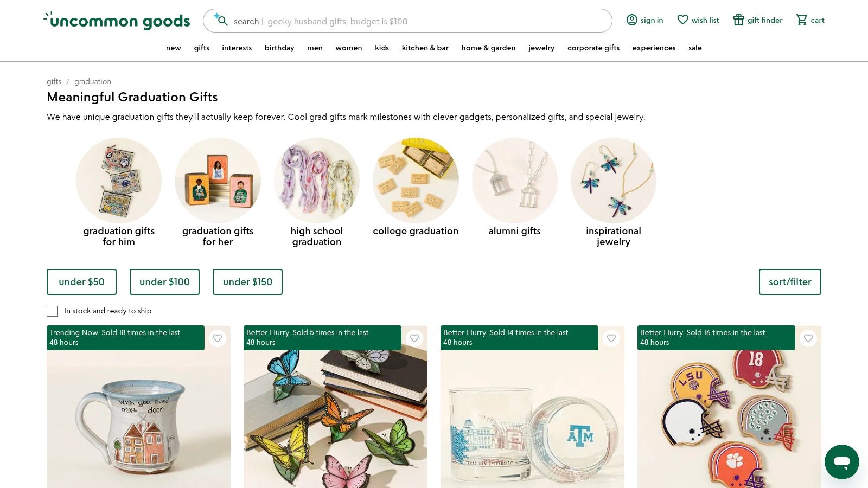The width and height of the screenshot is (868, 488).
Task: Open the gift finder gift-box icon
Action: pyautogui.click(x=738, y=20)
